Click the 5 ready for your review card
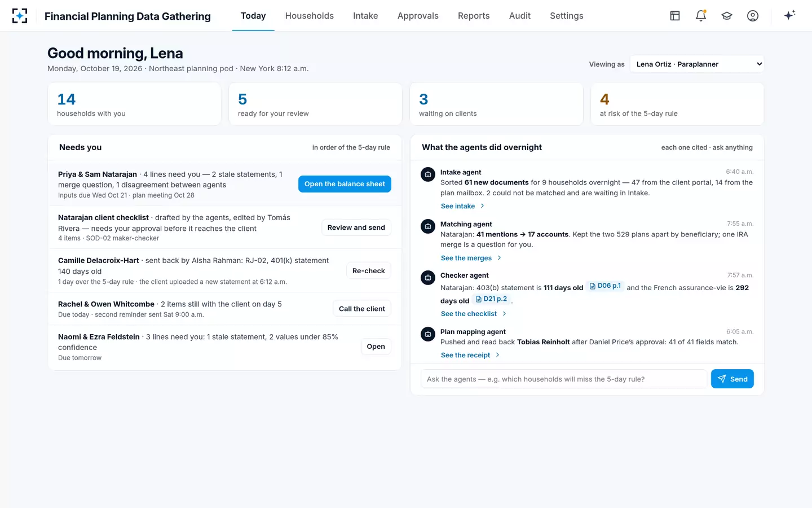The height and width of the screenshot is (508, 812). (x=315, y=104)
